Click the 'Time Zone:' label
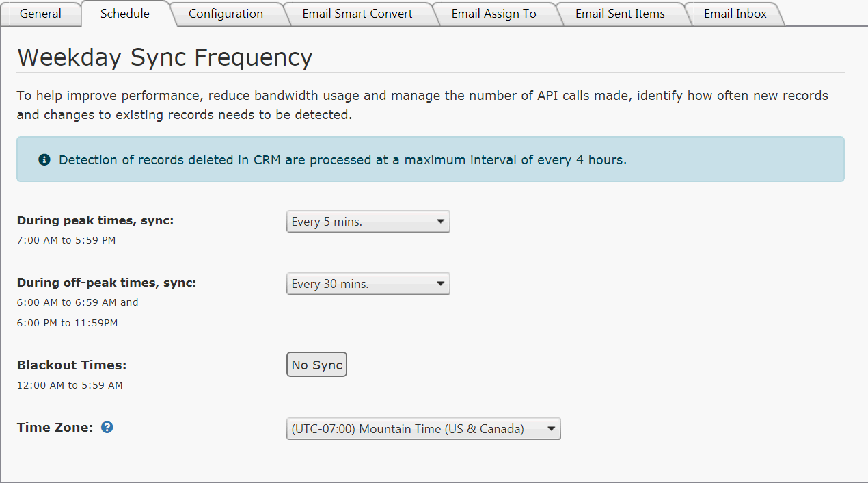The width and height of the screenshot is (868, 483). click(x=55, y=427)
